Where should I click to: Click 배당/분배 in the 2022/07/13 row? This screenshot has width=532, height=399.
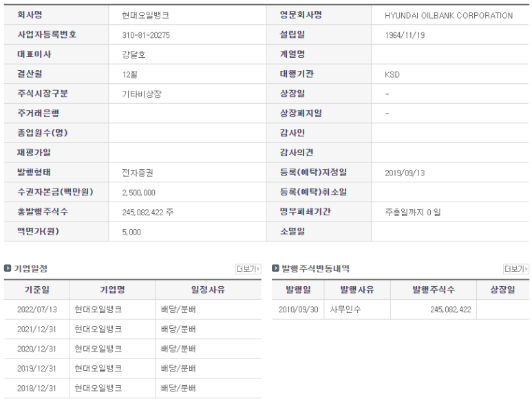click(x=178, y=310)
